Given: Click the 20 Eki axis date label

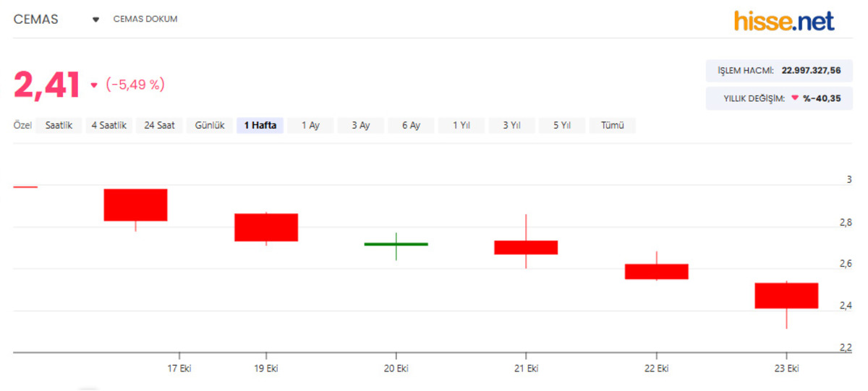Looking at the screenshot, I should pyautogui.click(x=396, y=368).
